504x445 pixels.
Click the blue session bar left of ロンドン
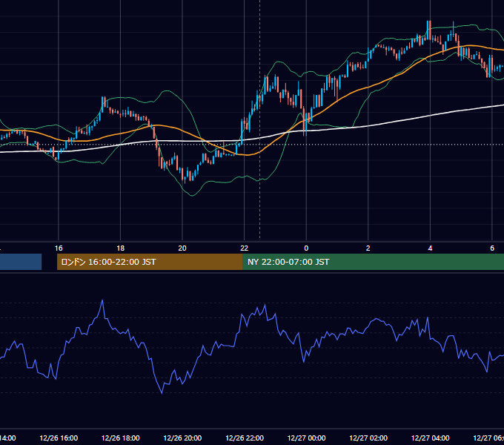click(21, 262)
